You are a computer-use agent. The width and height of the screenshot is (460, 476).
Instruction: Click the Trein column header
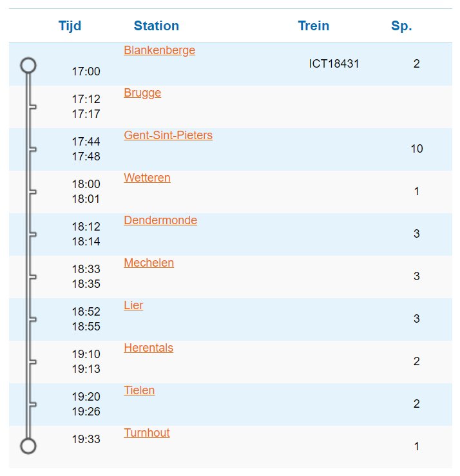pyautogui.click(x=314, y=26)
